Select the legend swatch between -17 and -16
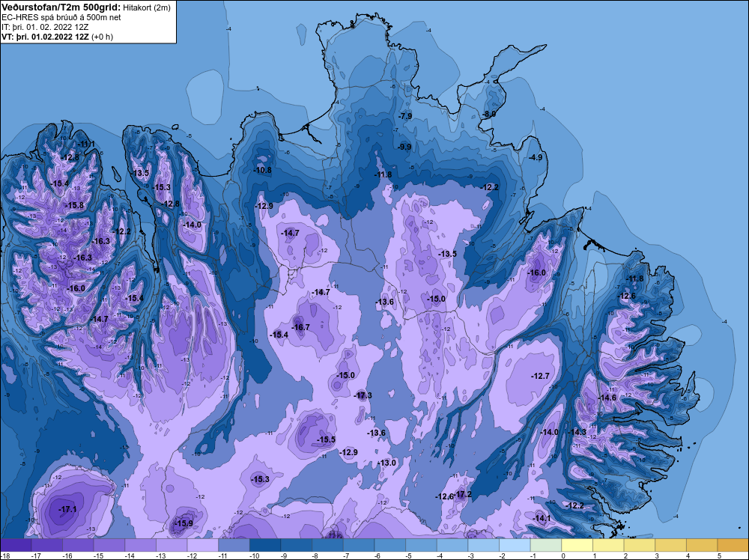The height and width of the screenshot is (560, 749). click(x=47, y=545)
